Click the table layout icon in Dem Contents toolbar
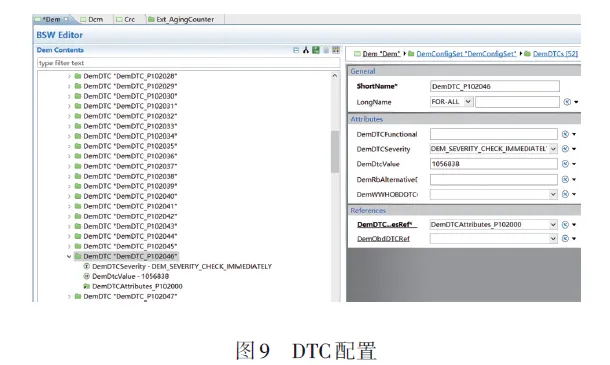610x365 pixels. [336, 50]
